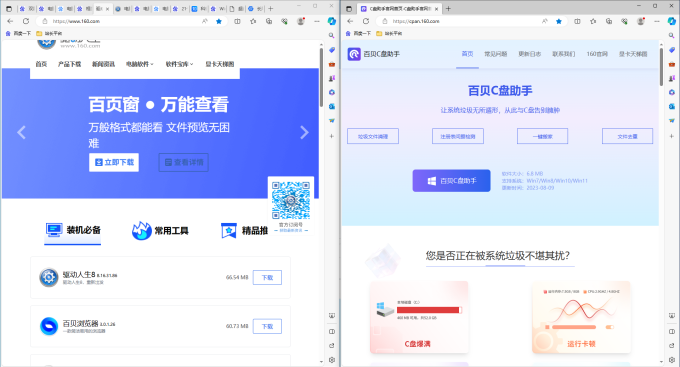
Task: Toggle favorite star for www.160.com
Action: click(219, 21)
